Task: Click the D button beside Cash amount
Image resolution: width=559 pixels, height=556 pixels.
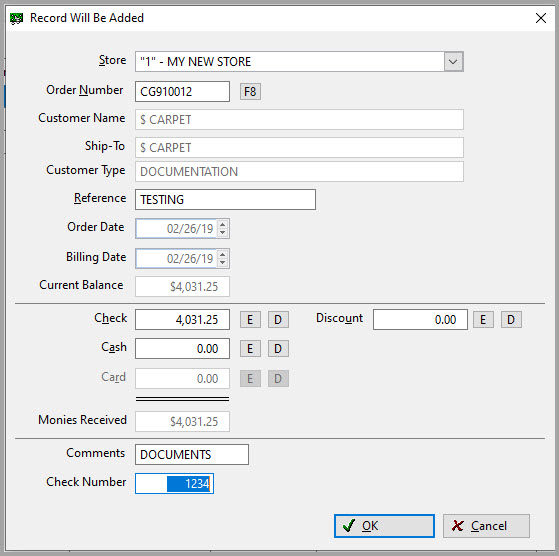Action: 278,349
